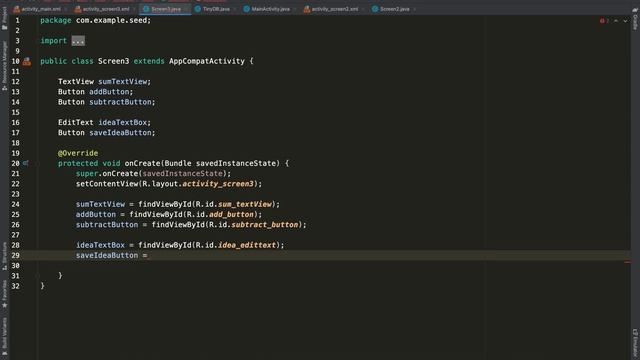
Task: Click activity_screen3 layout reference
Action: [218, 184]
